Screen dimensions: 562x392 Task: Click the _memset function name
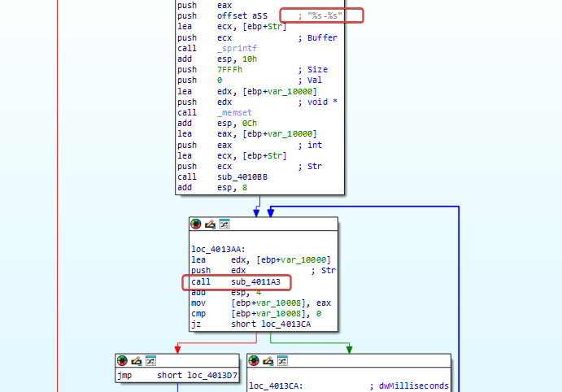pos(235,112)
